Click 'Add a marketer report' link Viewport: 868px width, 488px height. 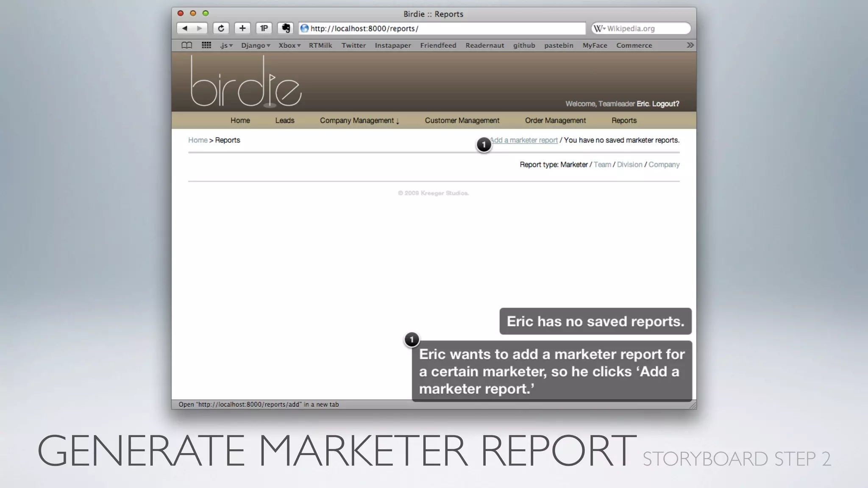coord(524,140)
